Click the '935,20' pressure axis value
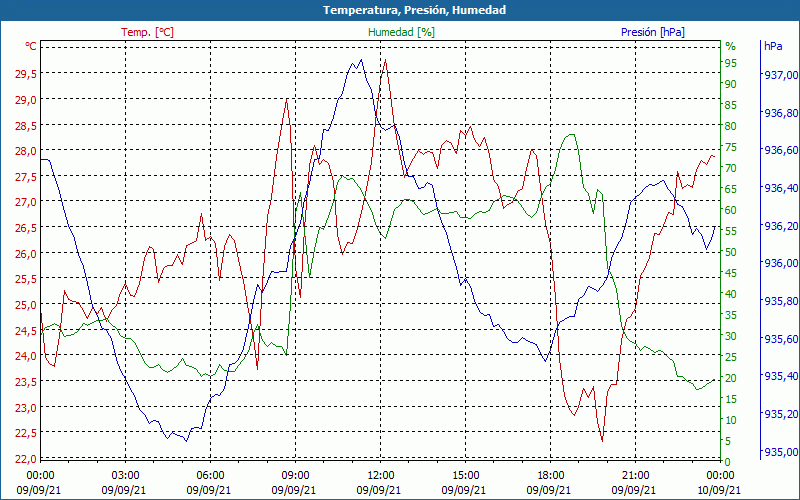This screenshot has height=500, width=800. [781, 414]
